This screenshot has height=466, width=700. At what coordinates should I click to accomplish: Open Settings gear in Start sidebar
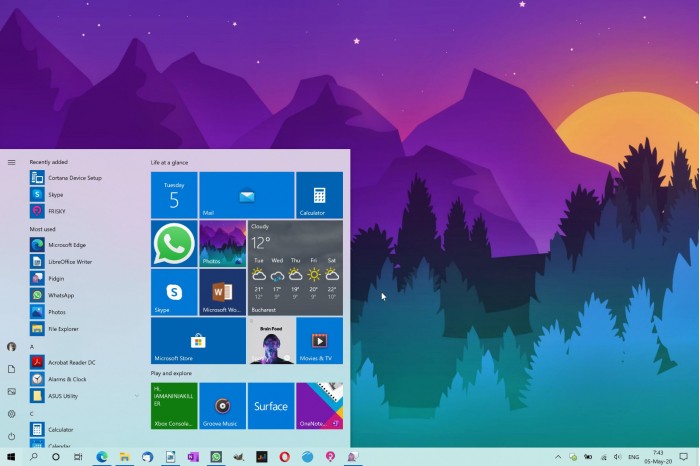(x=12, y=414)
